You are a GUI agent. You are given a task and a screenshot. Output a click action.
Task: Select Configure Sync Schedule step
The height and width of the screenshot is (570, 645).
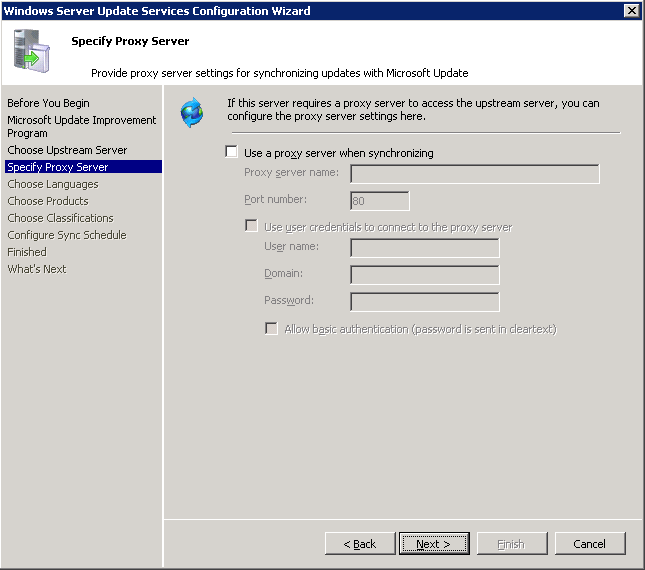pos(67,235)
